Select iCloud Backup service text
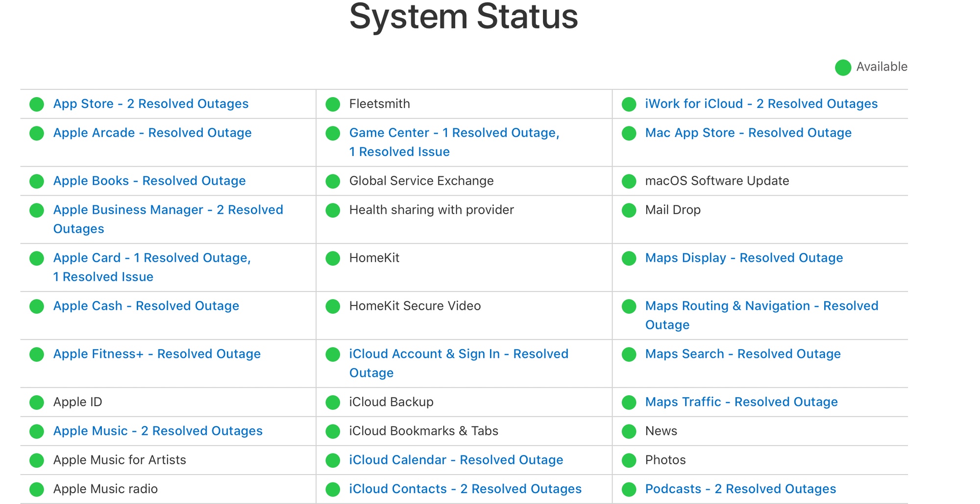Viewport: 980px width, 504px height. point(391,402)
